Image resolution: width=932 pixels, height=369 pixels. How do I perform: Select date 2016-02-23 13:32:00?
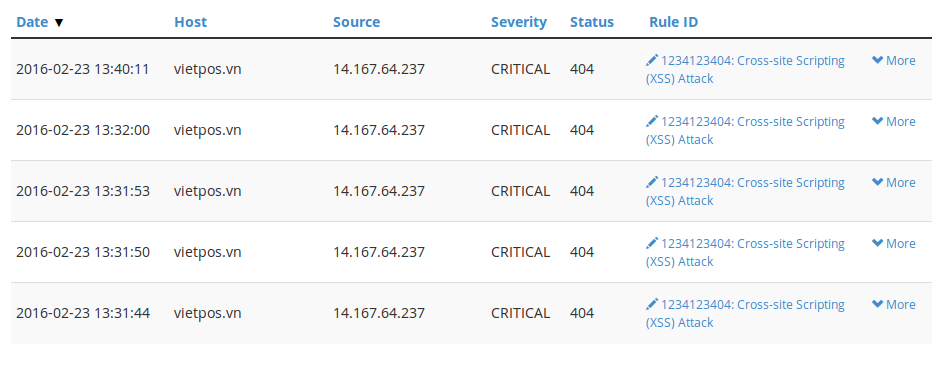pos(83,131)
